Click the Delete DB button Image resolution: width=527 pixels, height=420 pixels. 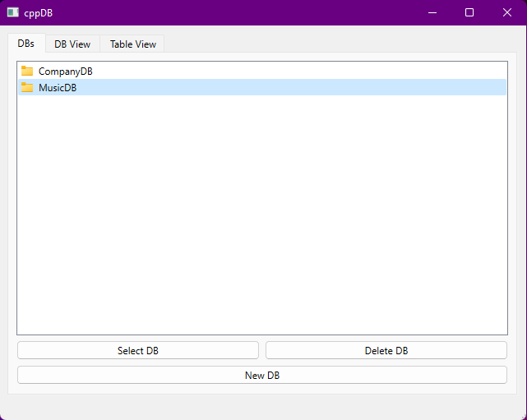[386, 350]
